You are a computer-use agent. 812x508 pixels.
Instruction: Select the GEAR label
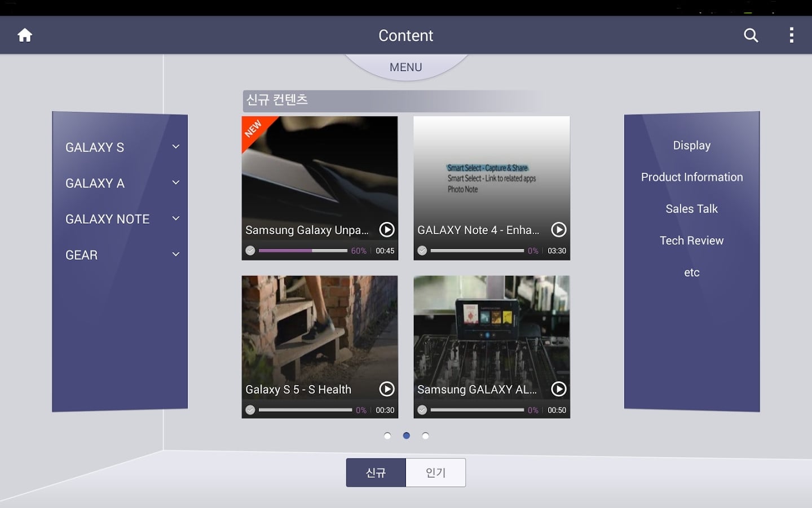click(81, 255)
